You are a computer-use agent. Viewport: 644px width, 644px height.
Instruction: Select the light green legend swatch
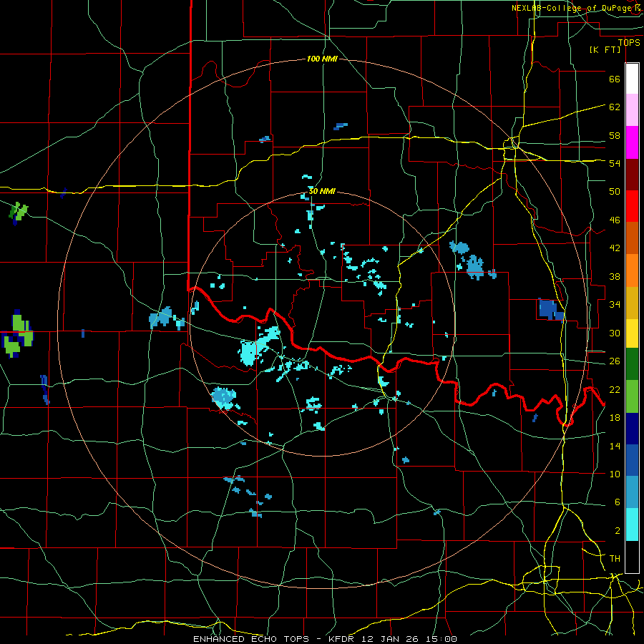(x=632, y=396)
